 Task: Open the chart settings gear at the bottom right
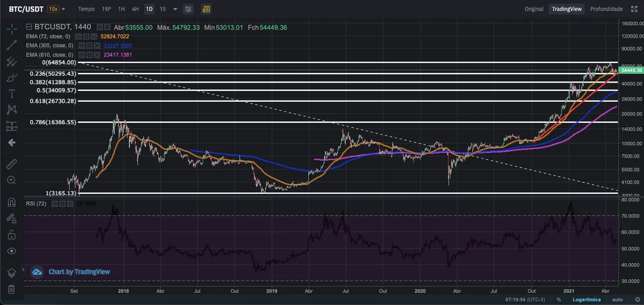click(x=637, y=299)
